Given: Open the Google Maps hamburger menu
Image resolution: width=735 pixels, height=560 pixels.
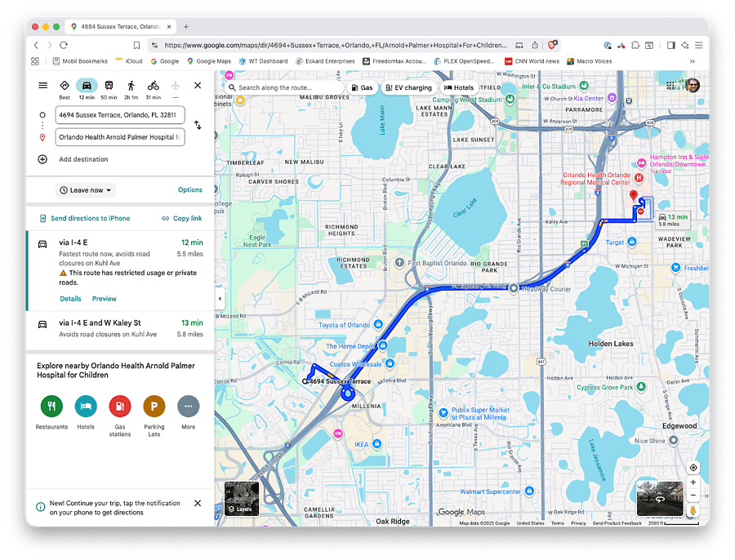Looking at the screenshot, I should tap(42, 85).
